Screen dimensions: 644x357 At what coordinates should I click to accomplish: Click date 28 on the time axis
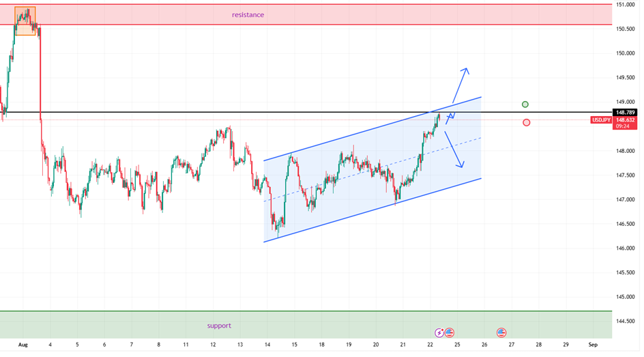point(538,345)
